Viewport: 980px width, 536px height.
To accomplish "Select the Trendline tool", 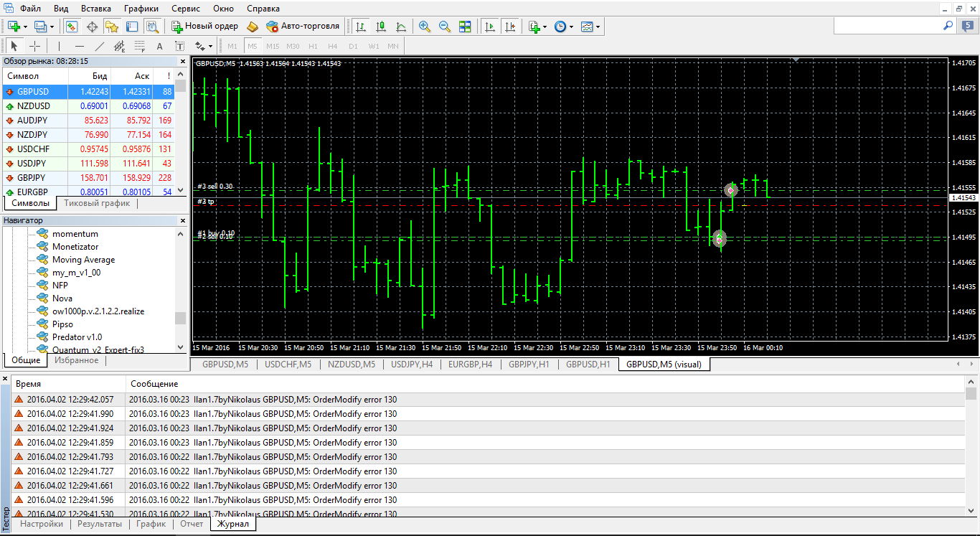I will pyautogui.click(x=100, y=46).
